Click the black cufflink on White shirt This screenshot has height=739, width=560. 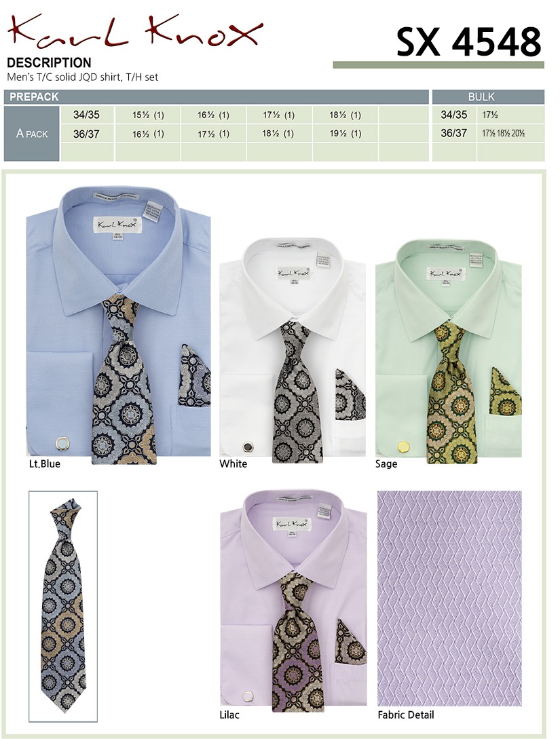pos(248,447)
